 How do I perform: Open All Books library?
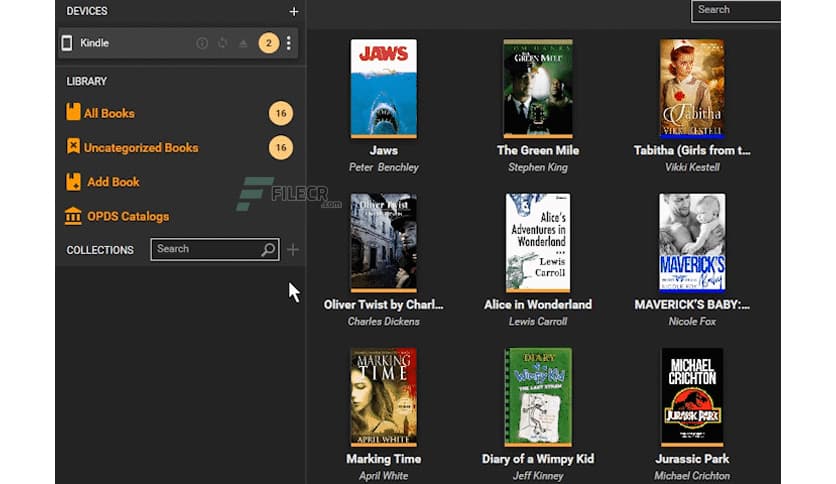[x=109, y=113]
